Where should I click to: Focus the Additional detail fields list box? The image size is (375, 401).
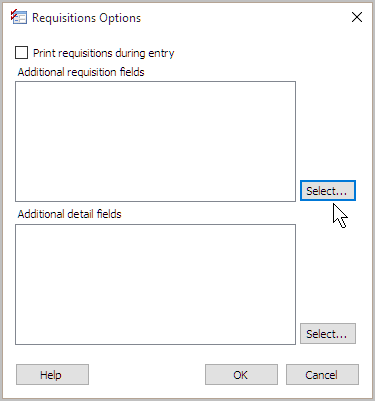[x=155, y=284]
